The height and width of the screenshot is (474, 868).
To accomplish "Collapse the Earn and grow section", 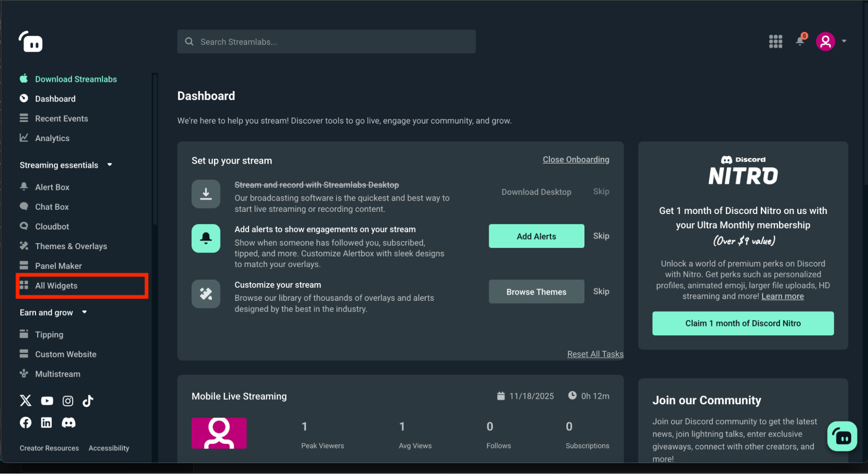I will [x=84, y=312].
